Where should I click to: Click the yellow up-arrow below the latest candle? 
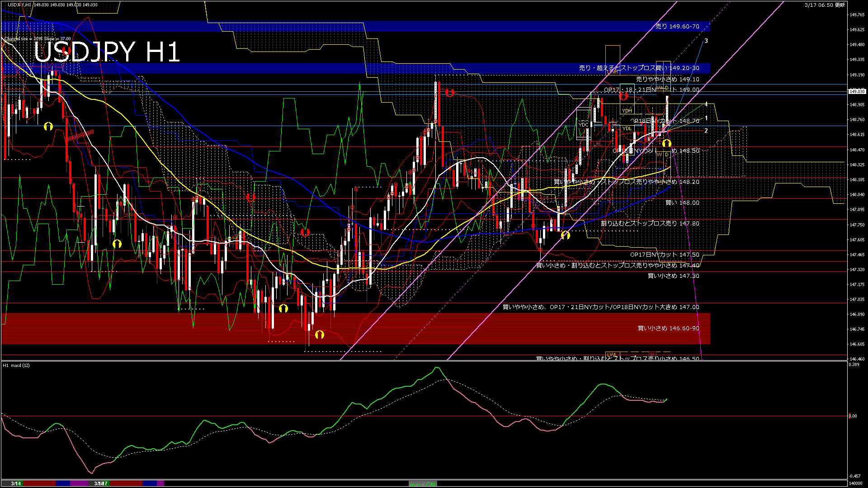click(666, 144)
